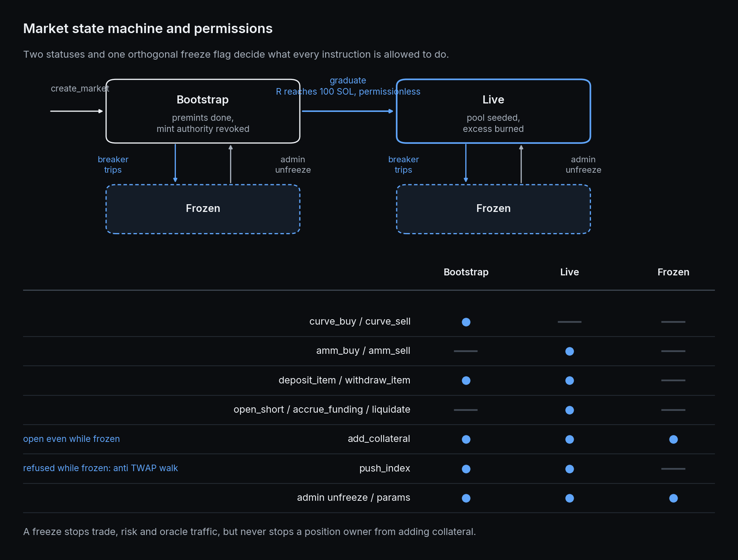Click the 'create_market' label
The height and width of the screenshot is (560, 738).
[x=80, y=88]
